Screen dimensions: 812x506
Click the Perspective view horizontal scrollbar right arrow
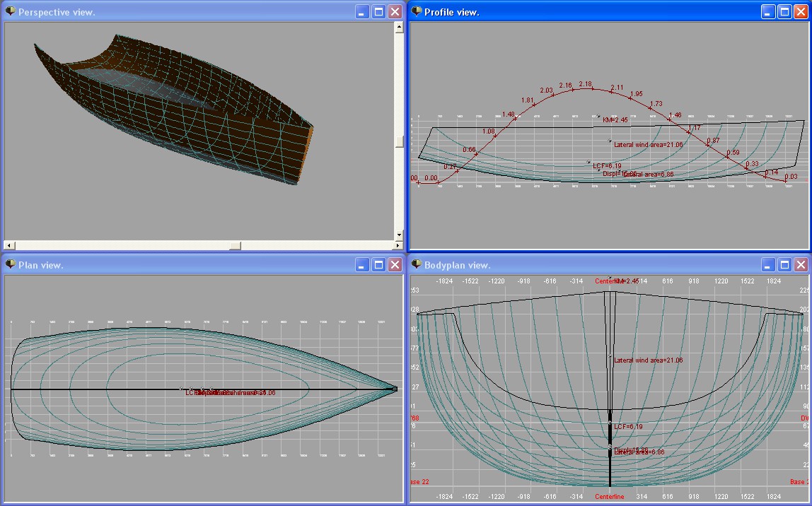(399, 245)
